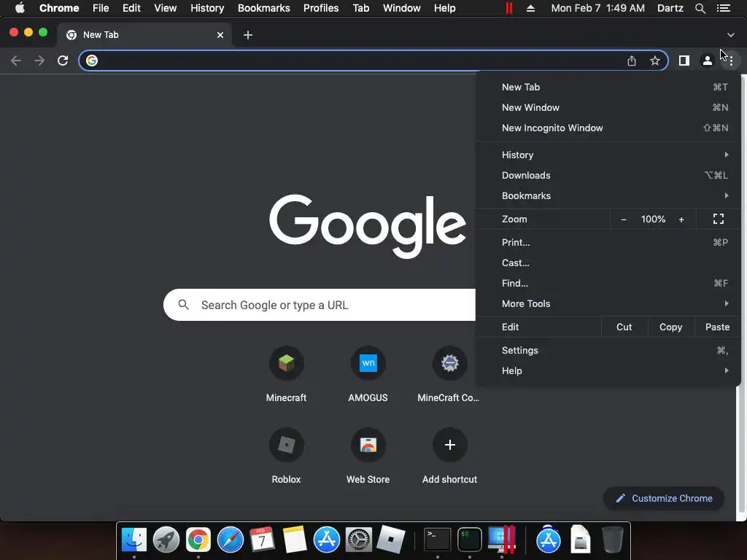Viewport: 747px width, 560px height.
Task: Click the forward navigation arrow
Action: click(39, 61)
